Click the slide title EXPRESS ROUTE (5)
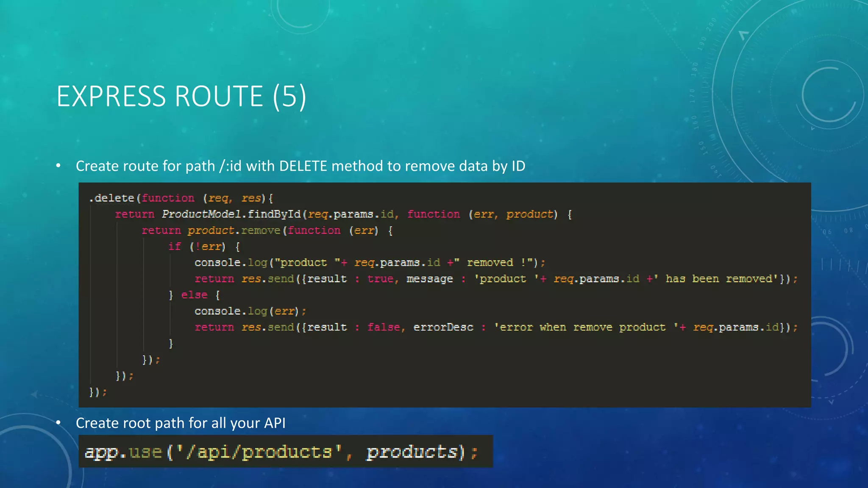This screenshot has width=868, height=488. tap(181, 96)
